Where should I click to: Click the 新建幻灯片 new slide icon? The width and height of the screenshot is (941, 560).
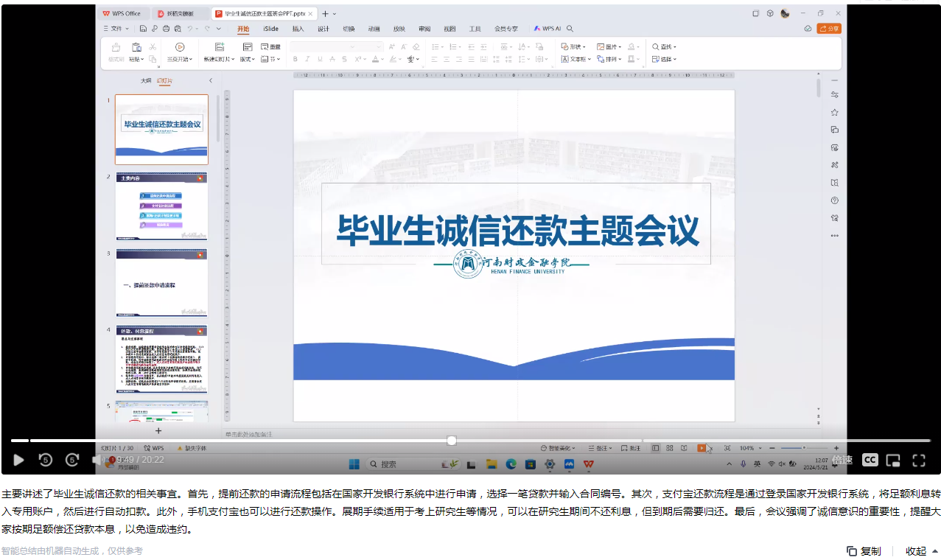(x=217, y=46)
